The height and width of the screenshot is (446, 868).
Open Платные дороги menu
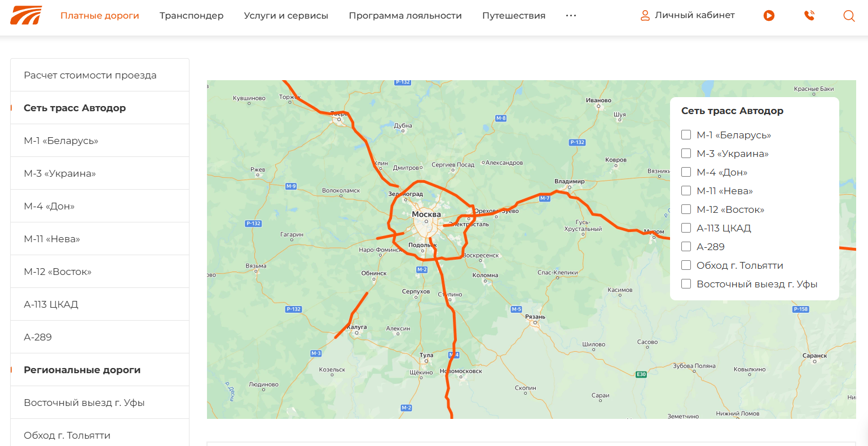[x=100, y=16]
